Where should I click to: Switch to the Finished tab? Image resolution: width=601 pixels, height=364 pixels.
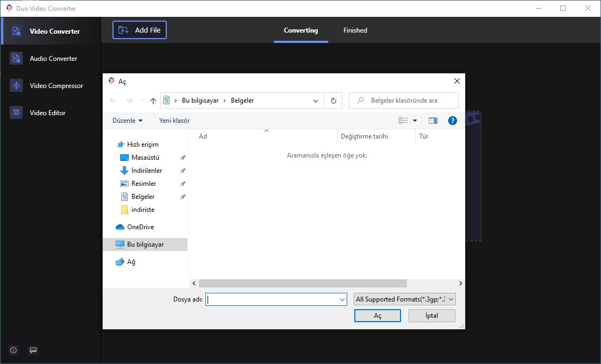(x=355, y=30)
